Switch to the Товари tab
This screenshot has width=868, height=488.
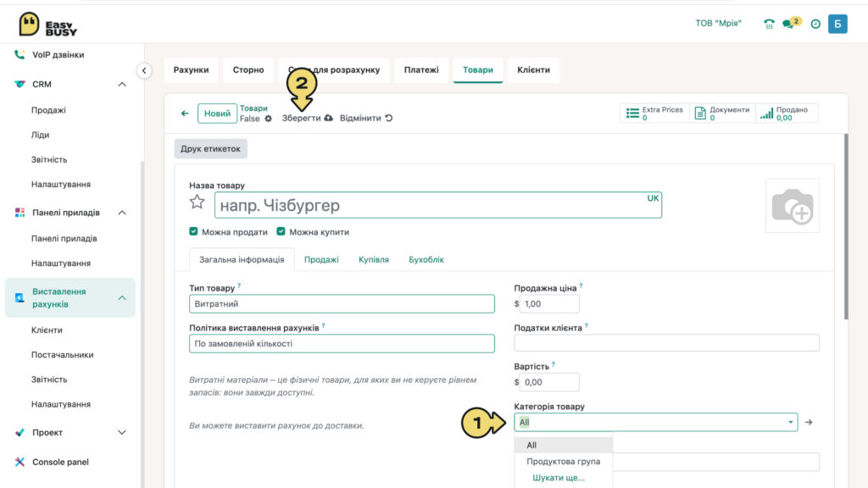[478, 69]
